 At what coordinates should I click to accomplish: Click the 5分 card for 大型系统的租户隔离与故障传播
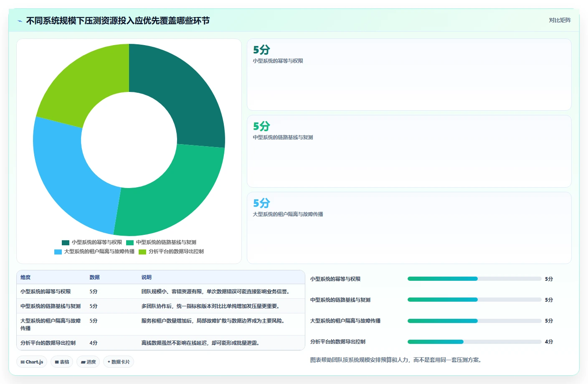coord(409,228)
